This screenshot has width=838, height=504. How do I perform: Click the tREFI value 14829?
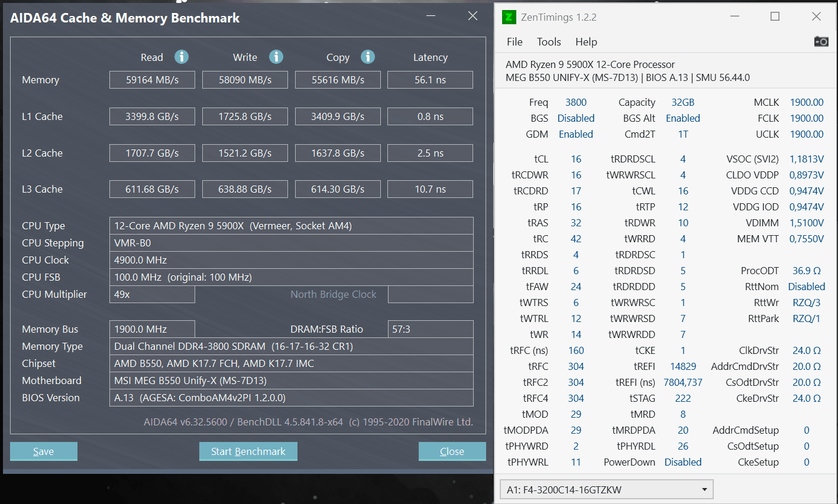tap(683, 366)
